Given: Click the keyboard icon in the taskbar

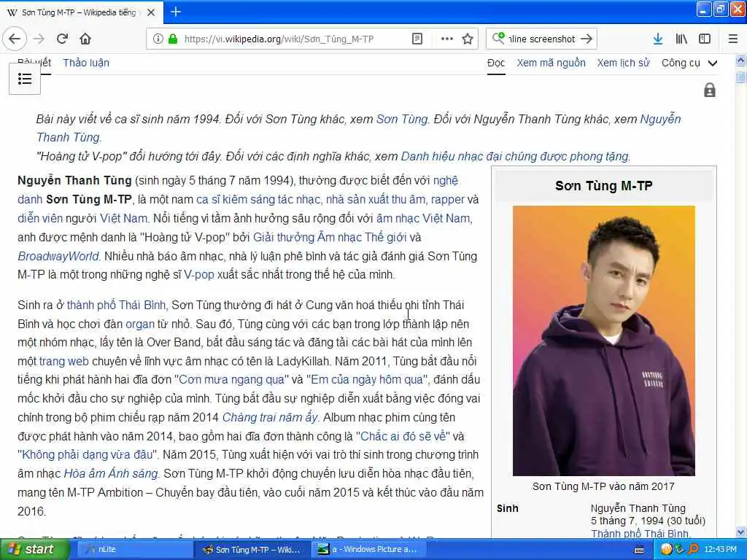Looking at the screenshot, I should point(639,550).
